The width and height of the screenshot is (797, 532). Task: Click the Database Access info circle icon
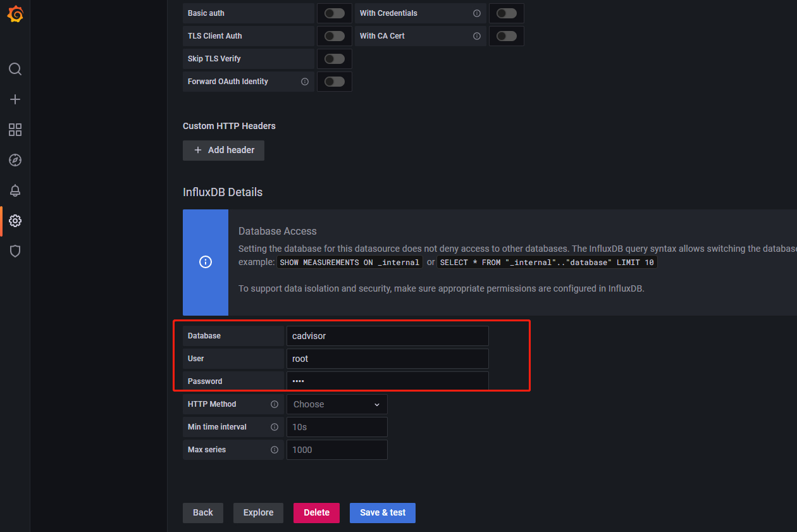point(206,262)
